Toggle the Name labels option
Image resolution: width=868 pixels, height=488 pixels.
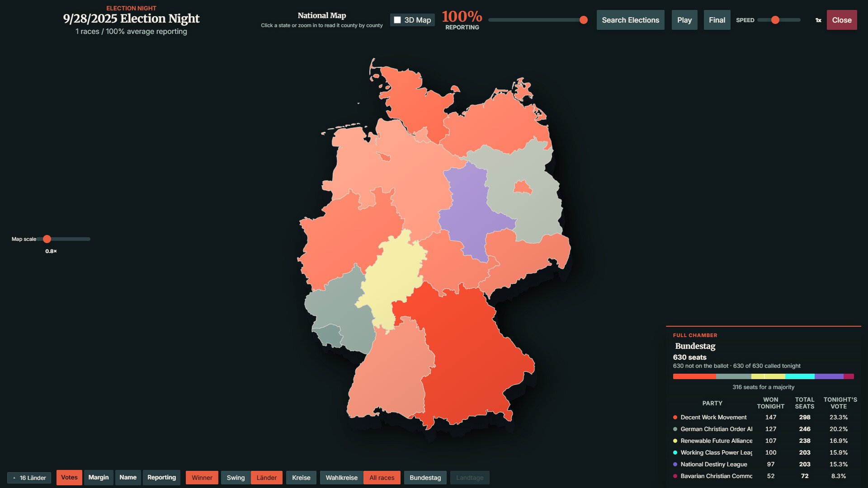(x=128, y=478)
